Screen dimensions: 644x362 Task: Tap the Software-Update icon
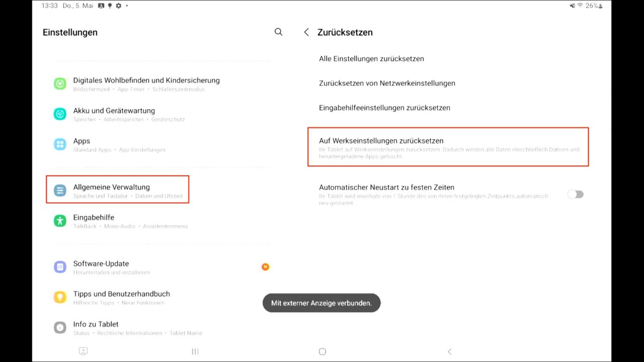click(x=60, y=267)
